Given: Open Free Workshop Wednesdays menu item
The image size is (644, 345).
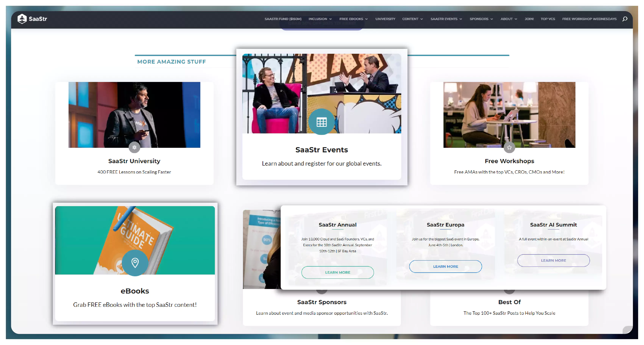Looking at the screenshot, I should (x=589, y=19).
